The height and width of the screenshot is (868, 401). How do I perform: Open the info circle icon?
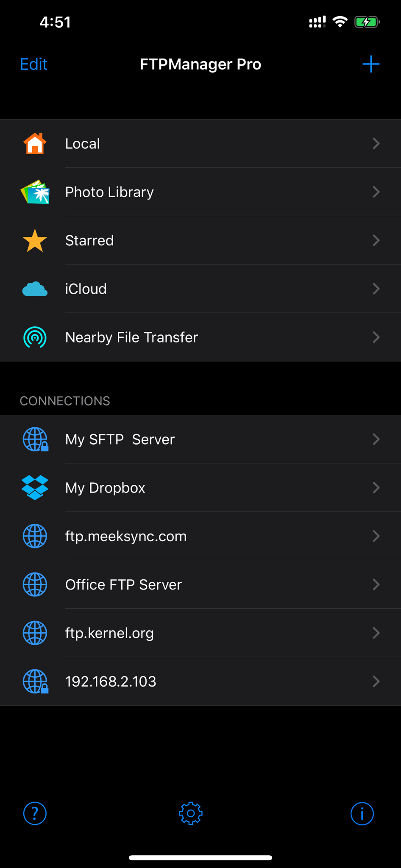click(x=362, y=813)
